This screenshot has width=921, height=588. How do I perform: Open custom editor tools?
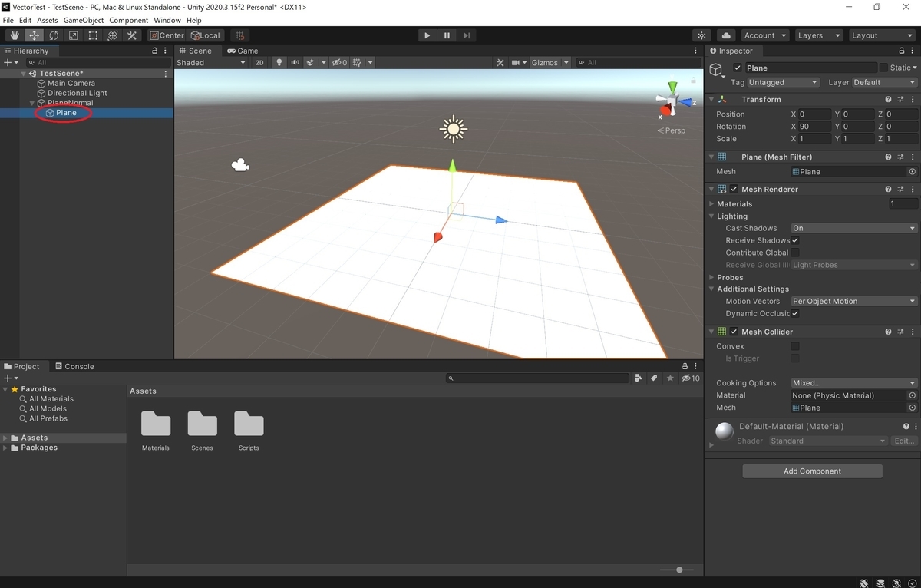pos(132,35)
